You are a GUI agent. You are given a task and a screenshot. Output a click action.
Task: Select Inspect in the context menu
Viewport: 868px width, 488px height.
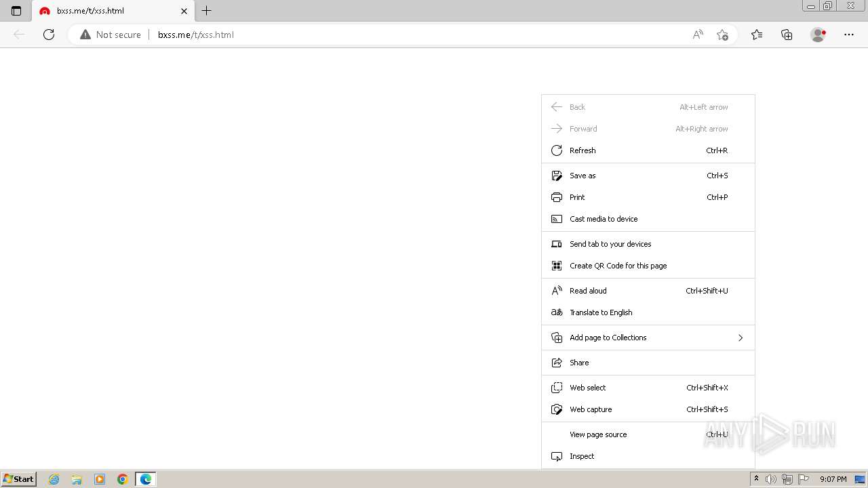click(x=648, y=456)
